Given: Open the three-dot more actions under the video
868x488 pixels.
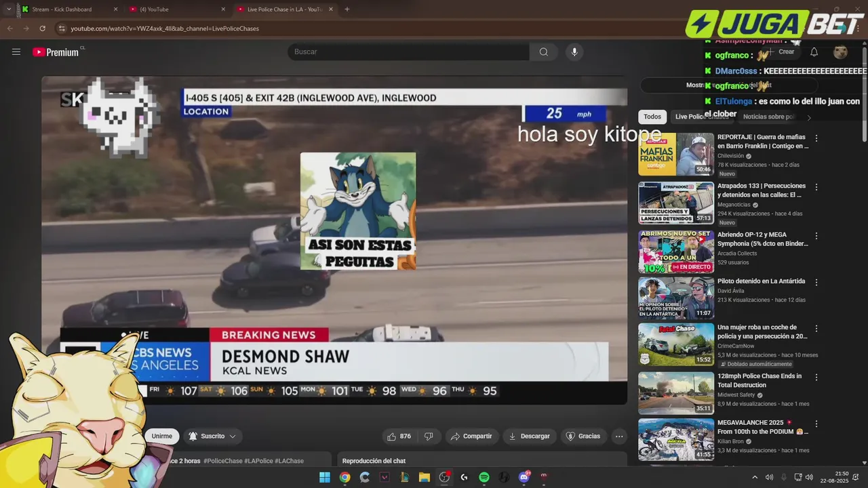Looking at the screenshot, I should (x=619, y=436).
